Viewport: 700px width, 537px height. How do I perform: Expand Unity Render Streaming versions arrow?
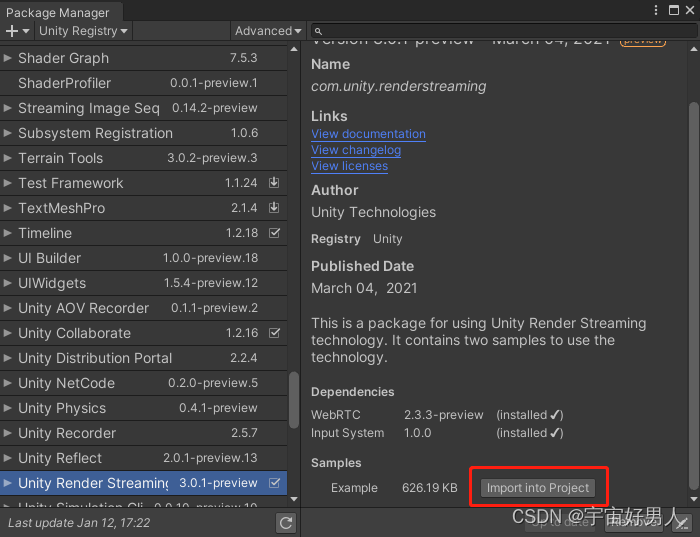click(x=7, y=483)
